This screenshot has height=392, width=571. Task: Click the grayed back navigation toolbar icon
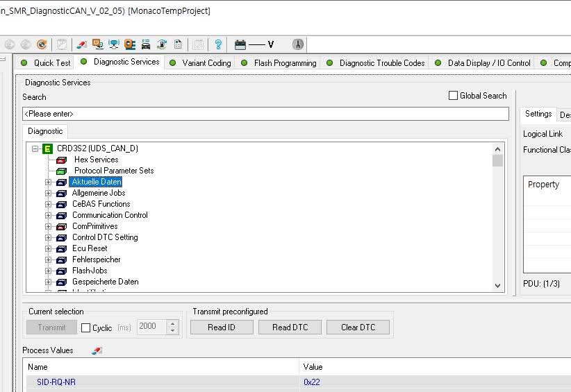10,44
